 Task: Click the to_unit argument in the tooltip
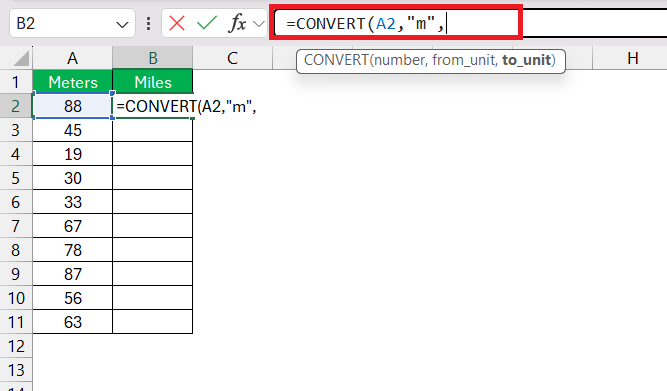point(527,60)
